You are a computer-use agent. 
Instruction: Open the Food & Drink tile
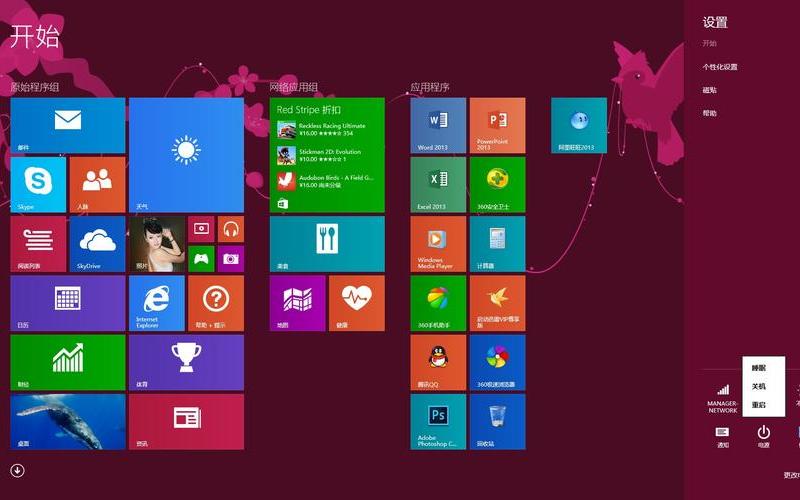pyautogui.click(x=327, y=244)
